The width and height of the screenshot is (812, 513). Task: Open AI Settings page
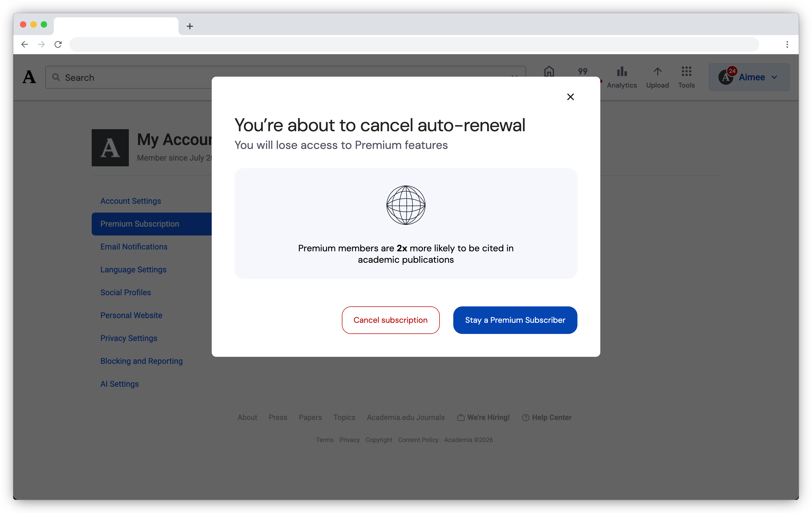119,384
